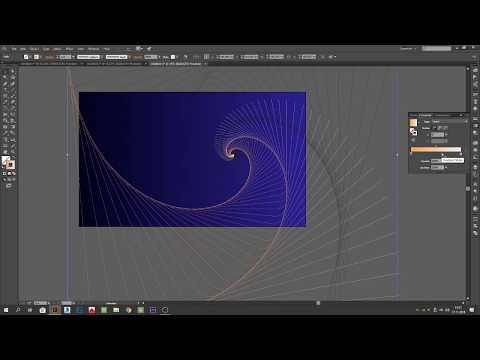
Task: Select the right gradient color stop
Action: 461,154
